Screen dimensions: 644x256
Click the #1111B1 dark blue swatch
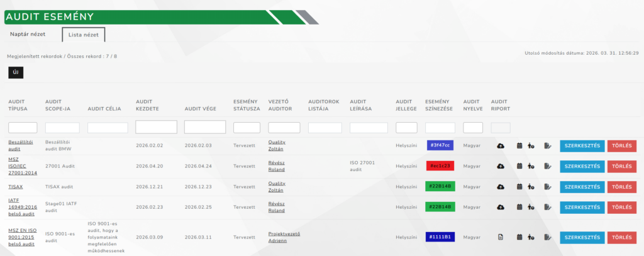tap(440, 237)
